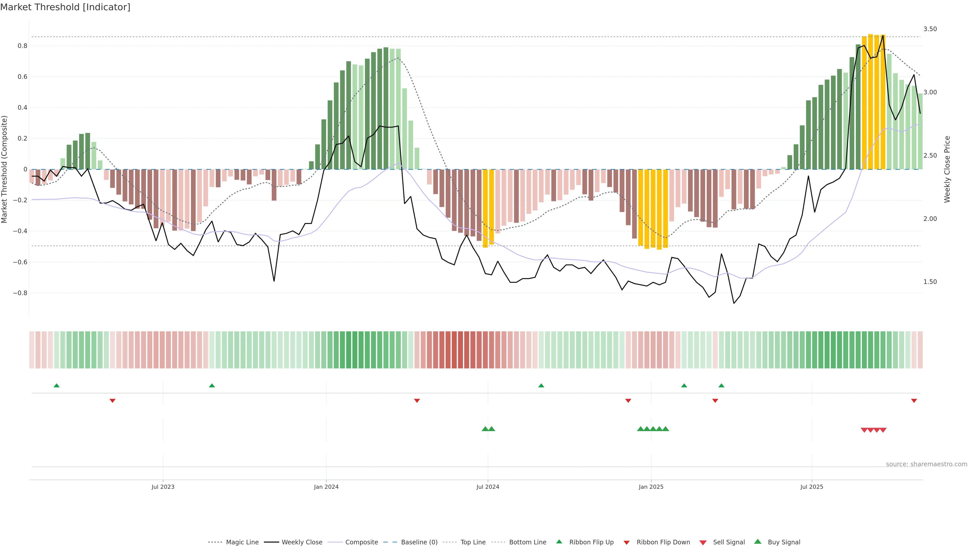
Task: Click the Jan 2024 x-axis label
Action: click(x=326, y=487)
